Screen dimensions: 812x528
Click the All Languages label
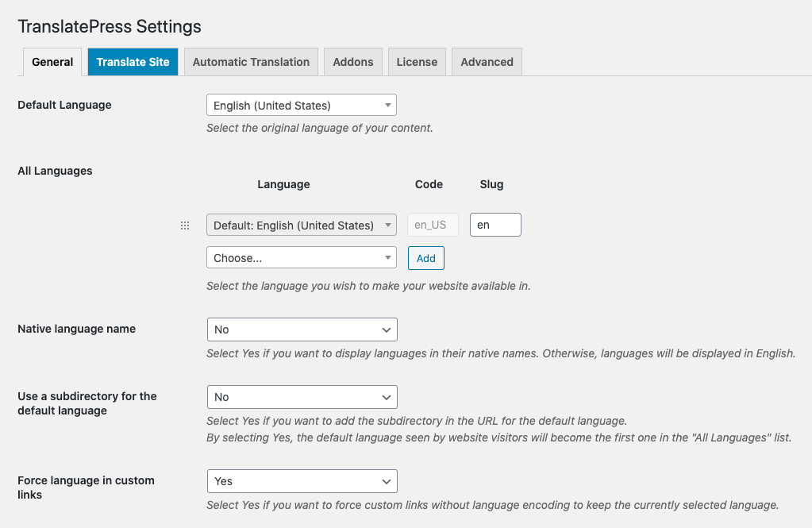coord(55,171)
